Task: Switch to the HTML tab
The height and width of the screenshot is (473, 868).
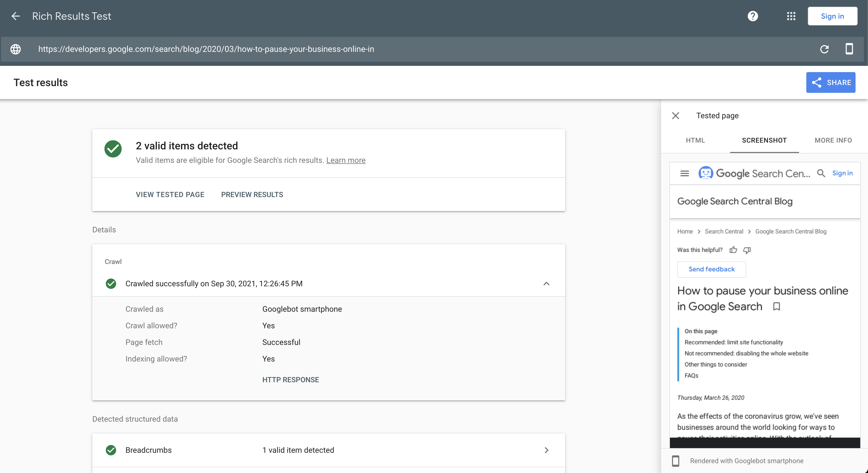Action: pyautogui.click(x=696, y=140)
